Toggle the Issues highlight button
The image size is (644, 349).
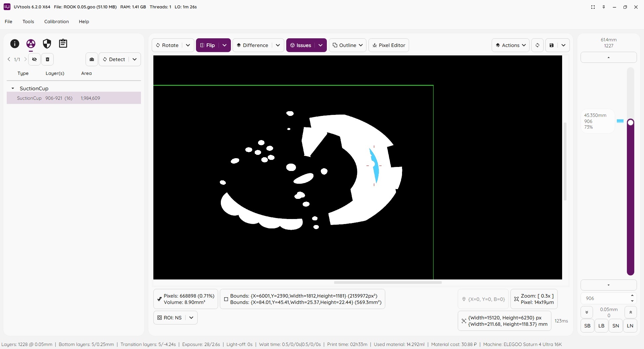[301, 45]
